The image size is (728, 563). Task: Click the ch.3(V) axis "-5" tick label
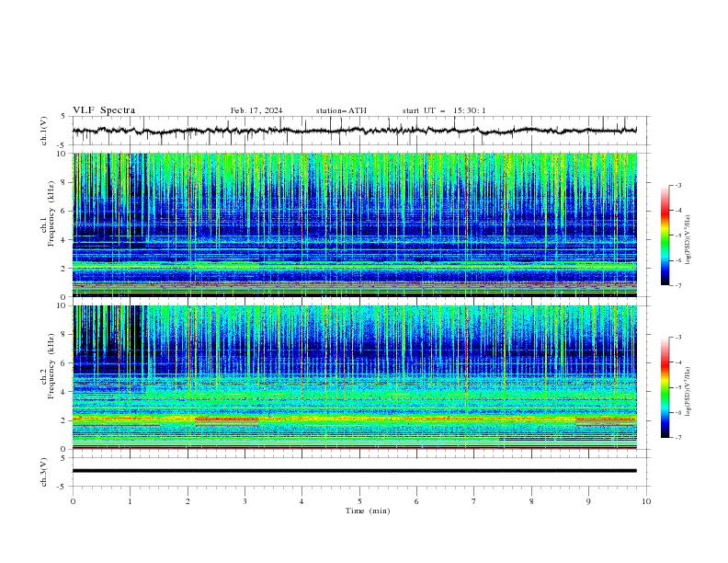point(63,487)
